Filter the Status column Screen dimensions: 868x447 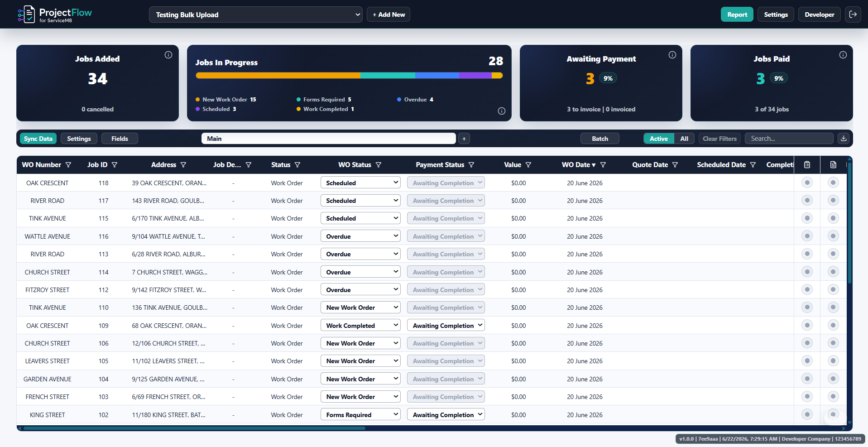(x=297, y=165)
